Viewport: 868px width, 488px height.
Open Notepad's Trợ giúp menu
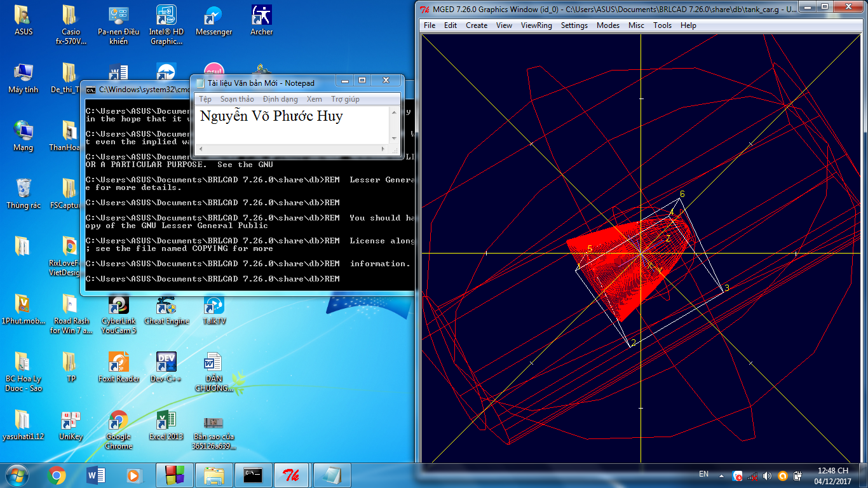[x=345, y=99]
